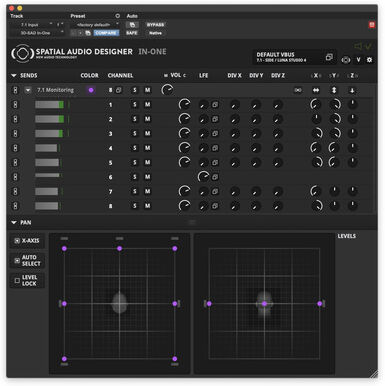Click the round logo icon next to V
This screenshot has width=385, height=386.
click(346, 60)
